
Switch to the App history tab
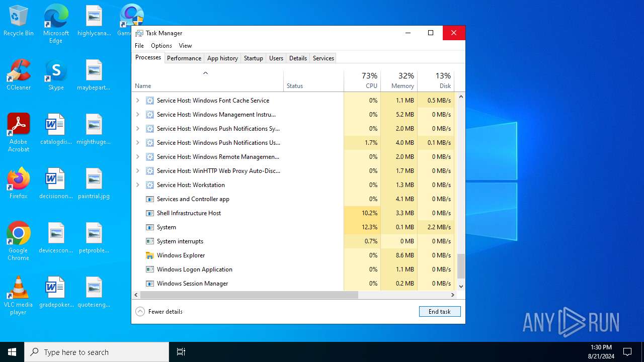[x=222, y=58]
